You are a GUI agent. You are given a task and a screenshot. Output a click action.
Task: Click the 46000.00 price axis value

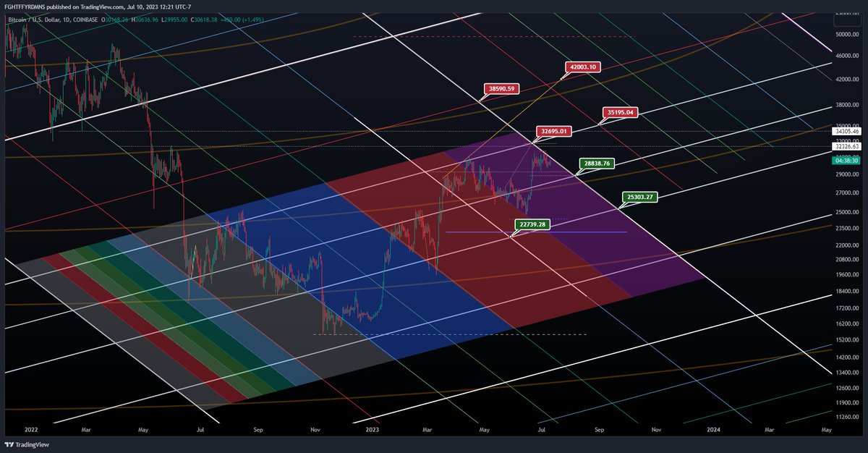click(x=846, y=56)
